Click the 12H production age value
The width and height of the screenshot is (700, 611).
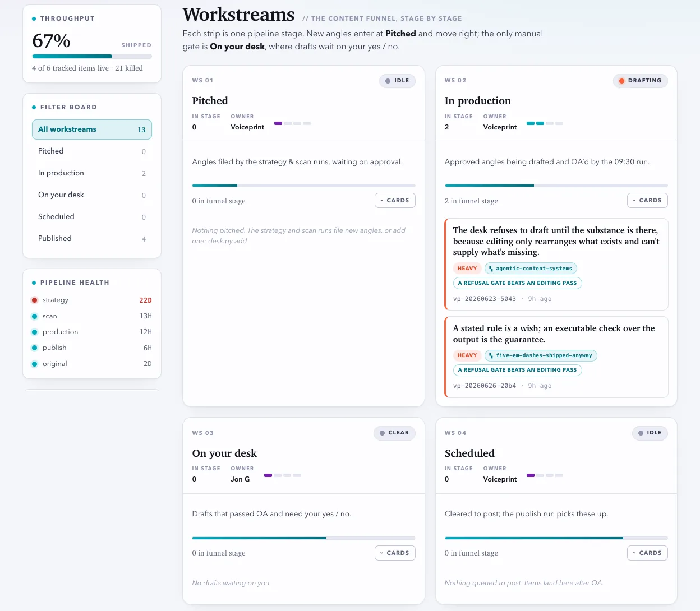tap(146, 332)
